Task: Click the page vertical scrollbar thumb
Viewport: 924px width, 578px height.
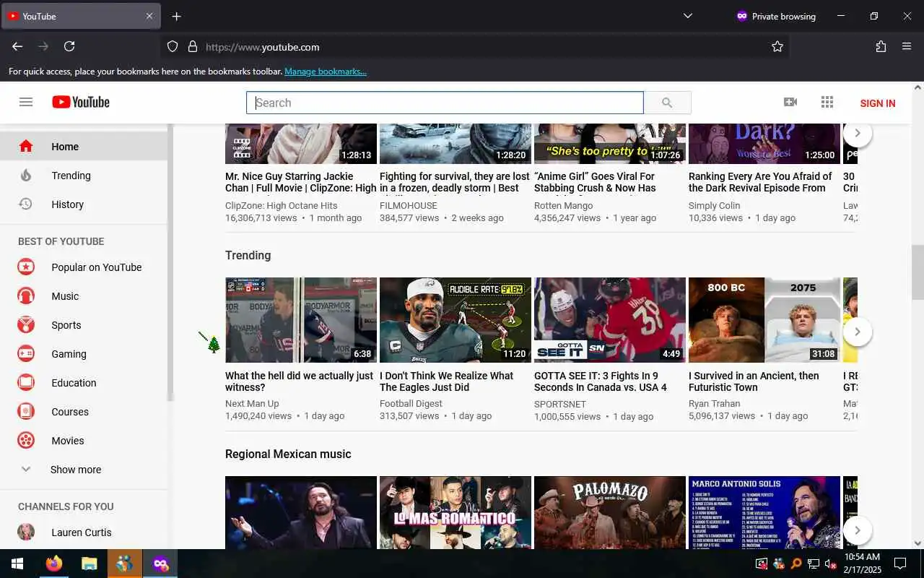Action: [918, 272]
